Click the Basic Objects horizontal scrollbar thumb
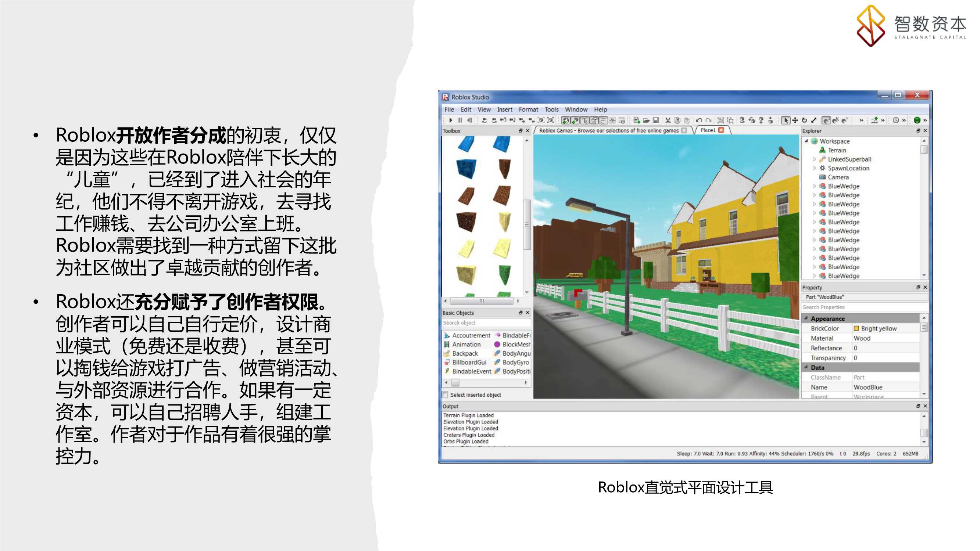The width and height of the screenshot is (980, 551). pyautogui.click(x=455, y=382)
